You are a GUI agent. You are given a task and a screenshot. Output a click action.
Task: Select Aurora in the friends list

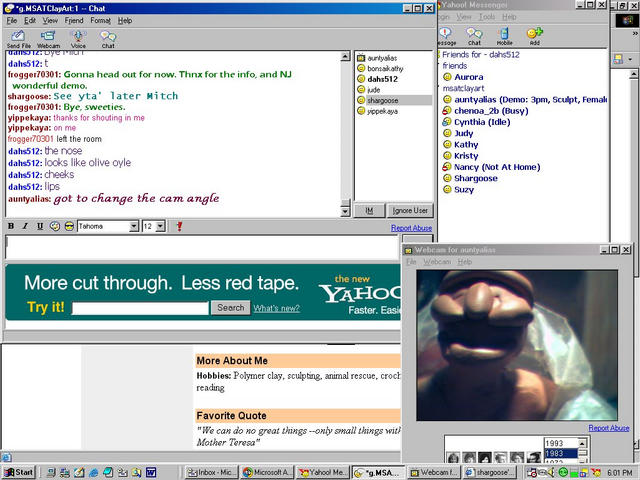[x=463, y=77]
